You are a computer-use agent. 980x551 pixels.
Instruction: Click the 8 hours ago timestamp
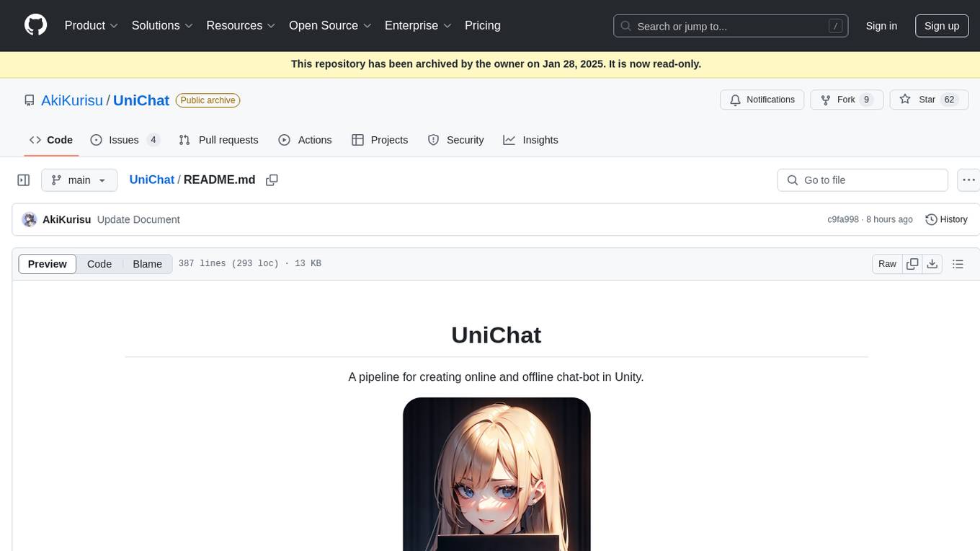(889, 219)
